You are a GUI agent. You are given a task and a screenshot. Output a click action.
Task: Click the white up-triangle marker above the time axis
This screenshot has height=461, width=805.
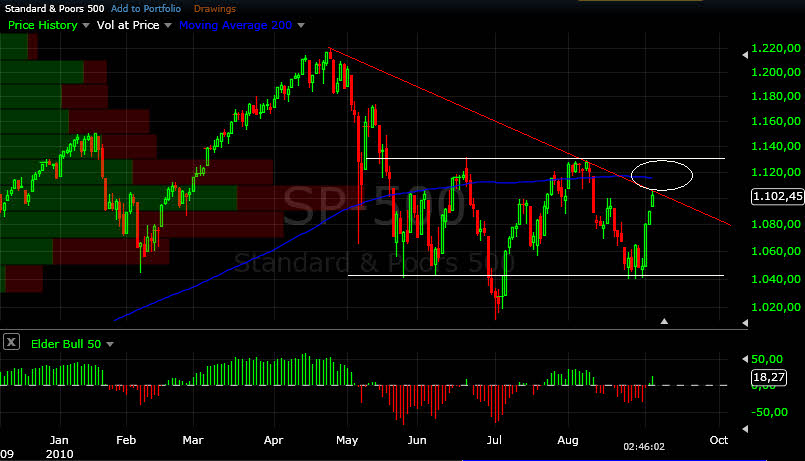point(664,321)
